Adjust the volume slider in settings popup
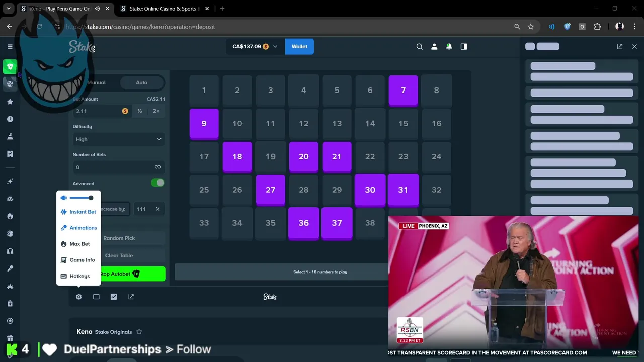The height and width of the screenshot is (362, 644). [x=82, y=198]
